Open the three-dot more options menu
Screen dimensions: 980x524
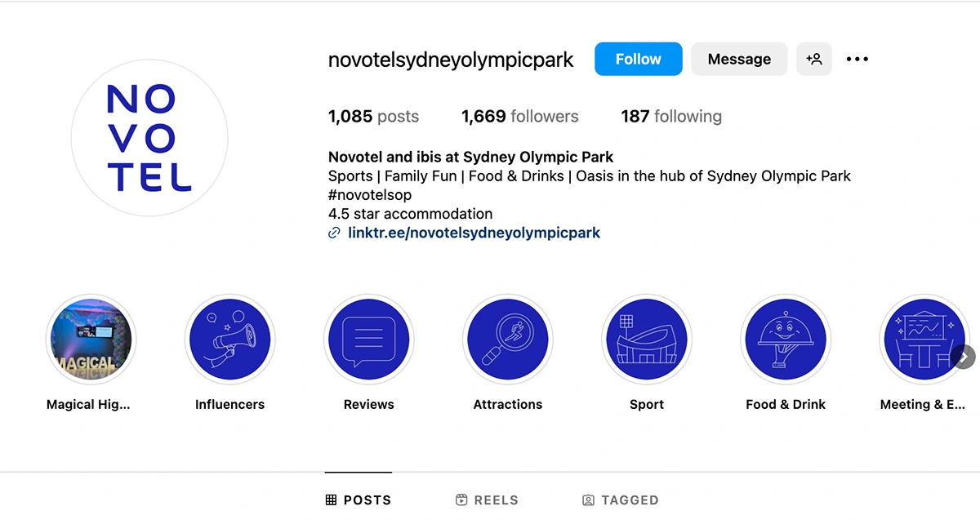click(857, 60)
